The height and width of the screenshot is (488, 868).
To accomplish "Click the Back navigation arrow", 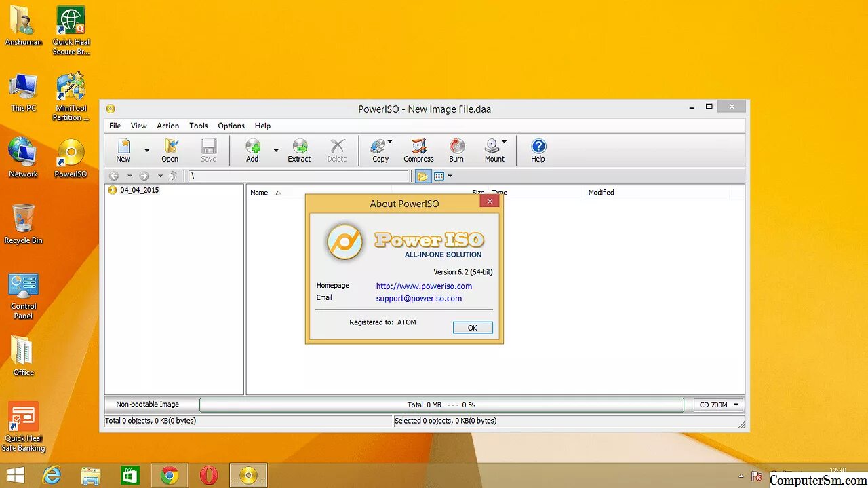I will [114, 176].
